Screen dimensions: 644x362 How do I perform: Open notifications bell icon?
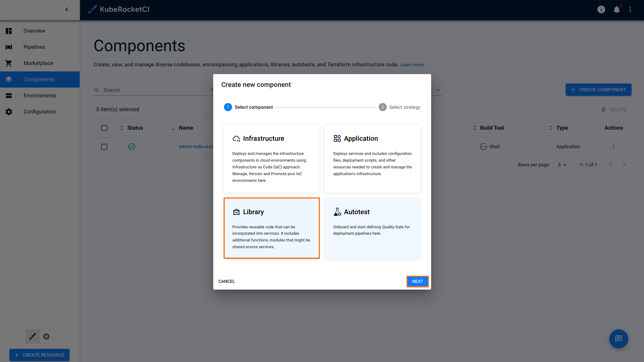pos(617,9)
